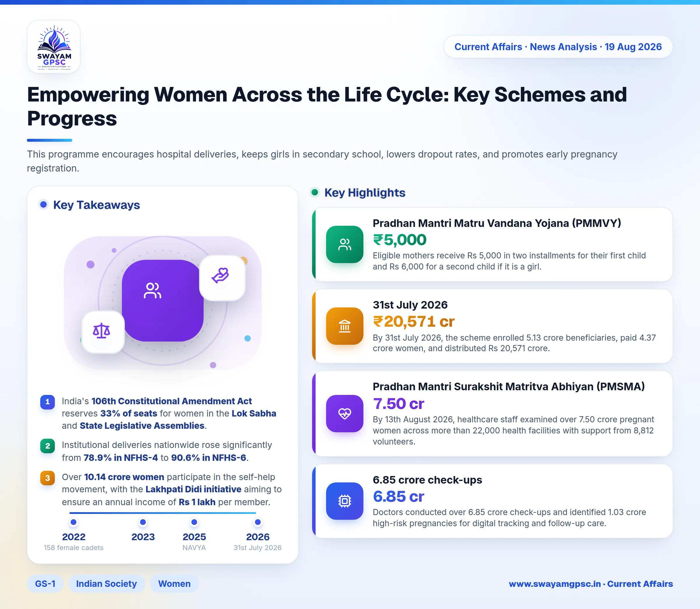Select the Indian Society tag

click(x=106, y=584)
